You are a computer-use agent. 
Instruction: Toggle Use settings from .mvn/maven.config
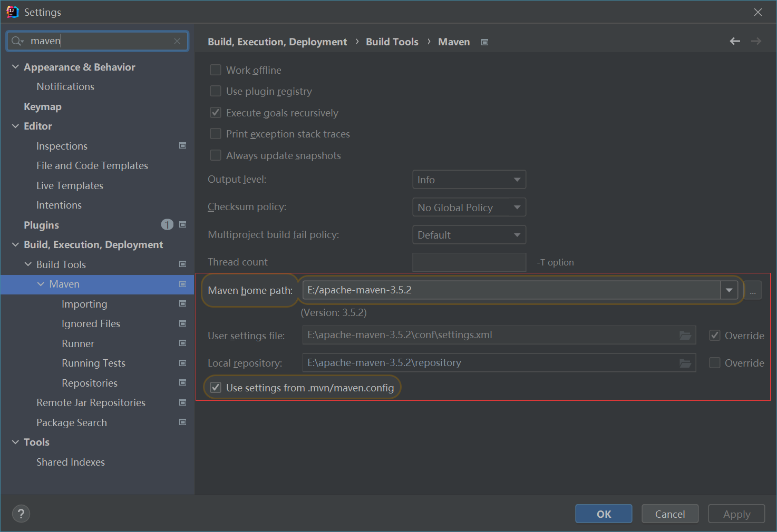216,388
